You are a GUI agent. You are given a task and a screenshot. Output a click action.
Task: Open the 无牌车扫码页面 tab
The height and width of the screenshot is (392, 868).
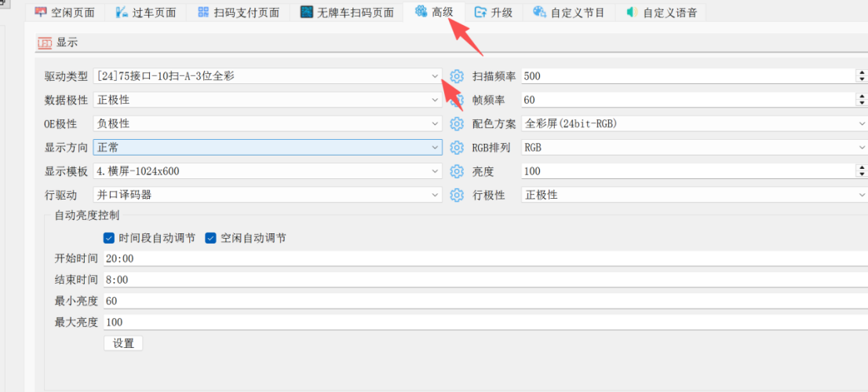(347, 13)
